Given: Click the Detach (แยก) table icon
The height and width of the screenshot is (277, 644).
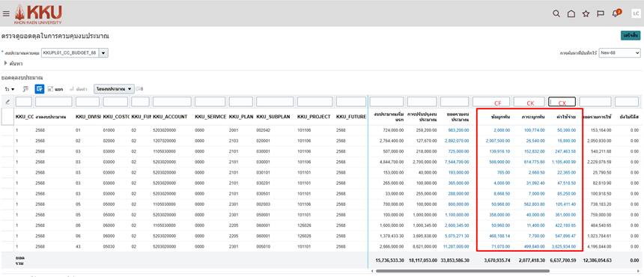Looking at the screenshot, I should (x=55, y=88).
